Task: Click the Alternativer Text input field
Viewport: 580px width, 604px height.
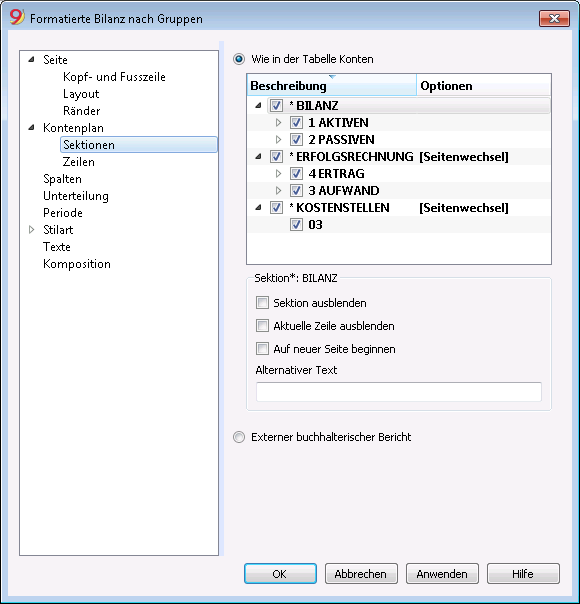Action: point(399,392)
